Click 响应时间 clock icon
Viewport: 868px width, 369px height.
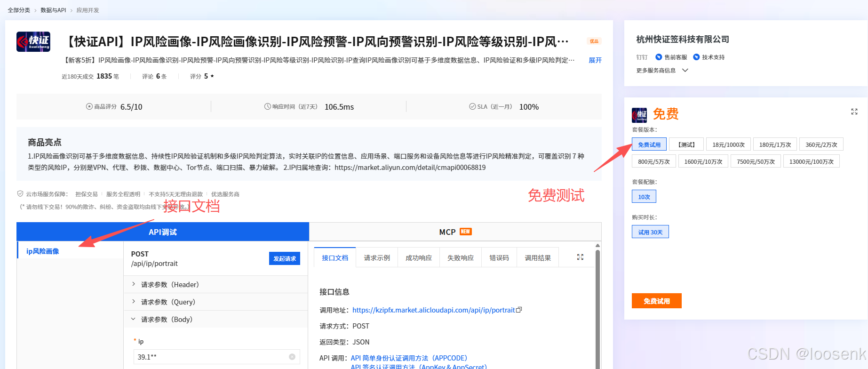[x=268, y=106]
